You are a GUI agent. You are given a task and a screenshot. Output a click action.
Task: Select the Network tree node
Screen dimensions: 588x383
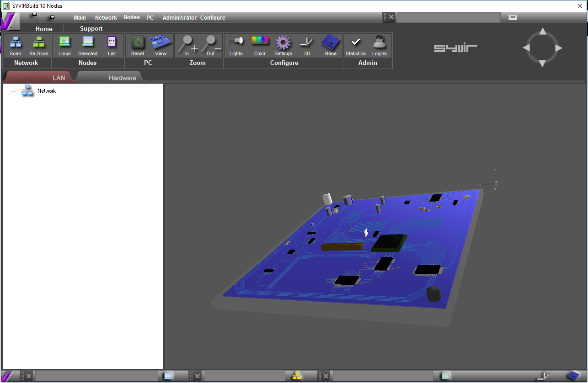(46, 91)
